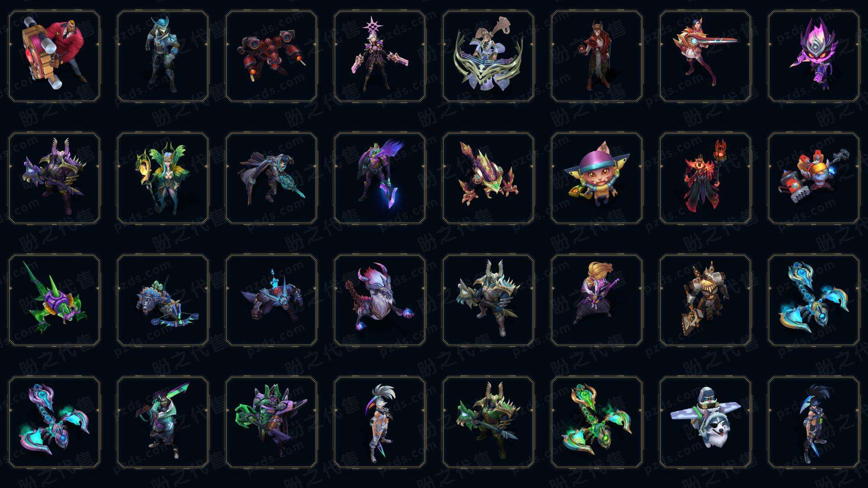Select the pink and teal scorpion

(54, 422)
